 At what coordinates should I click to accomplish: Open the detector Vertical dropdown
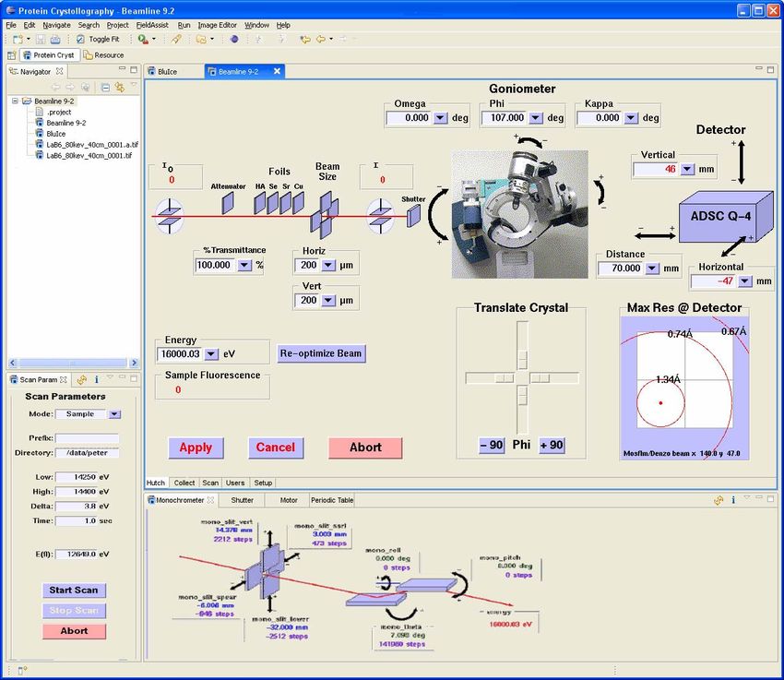[687, 170]
